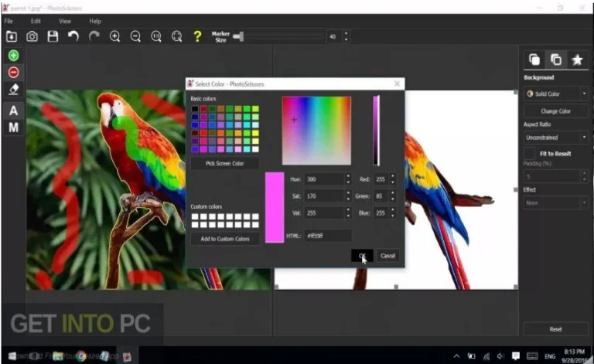The image size is (594, 364).
Task: Click the PhotoScissors taskbar icon
Action: pos(127,356)
